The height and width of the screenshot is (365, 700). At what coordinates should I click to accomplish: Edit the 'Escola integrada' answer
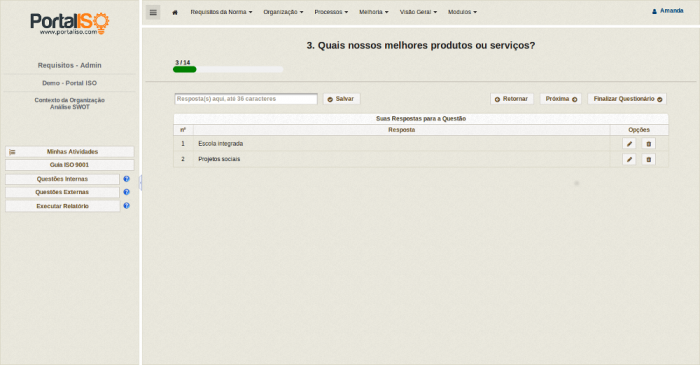tap(629, 144)
